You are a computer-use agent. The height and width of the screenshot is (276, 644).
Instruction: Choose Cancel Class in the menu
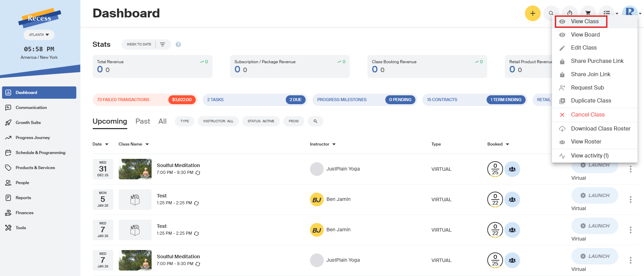588,115
